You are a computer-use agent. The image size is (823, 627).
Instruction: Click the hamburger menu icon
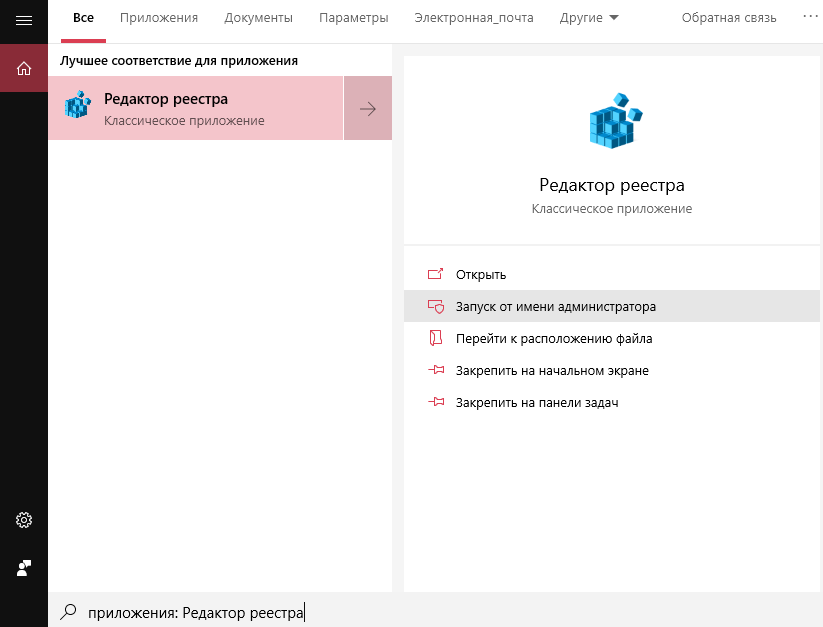[24, 18]
